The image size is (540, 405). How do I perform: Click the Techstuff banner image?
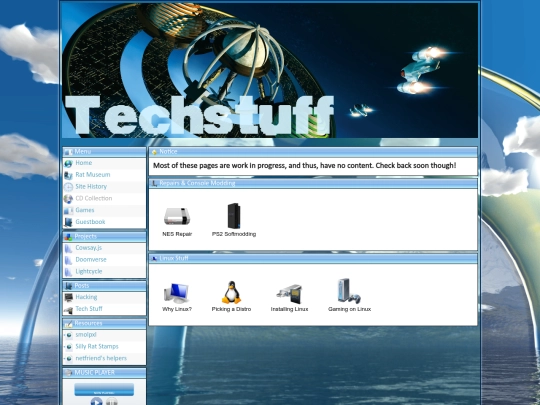pos(270,70)
